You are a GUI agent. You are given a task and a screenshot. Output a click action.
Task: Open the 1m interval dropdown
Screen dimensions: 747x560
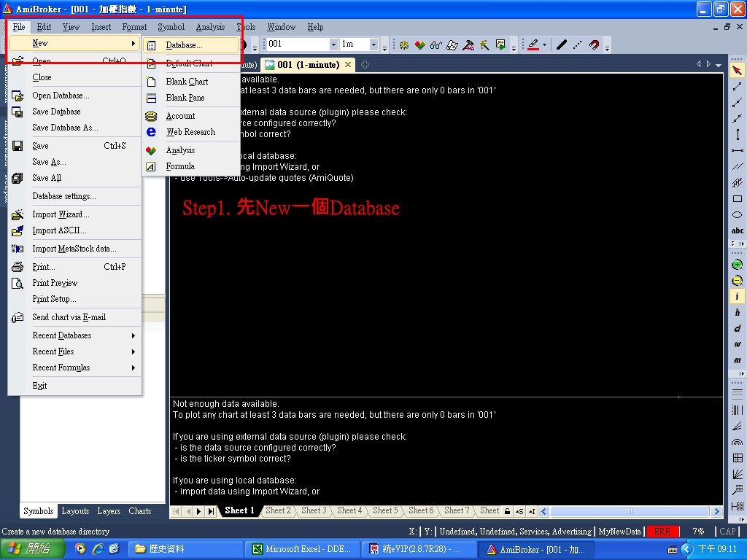[374, 44]
